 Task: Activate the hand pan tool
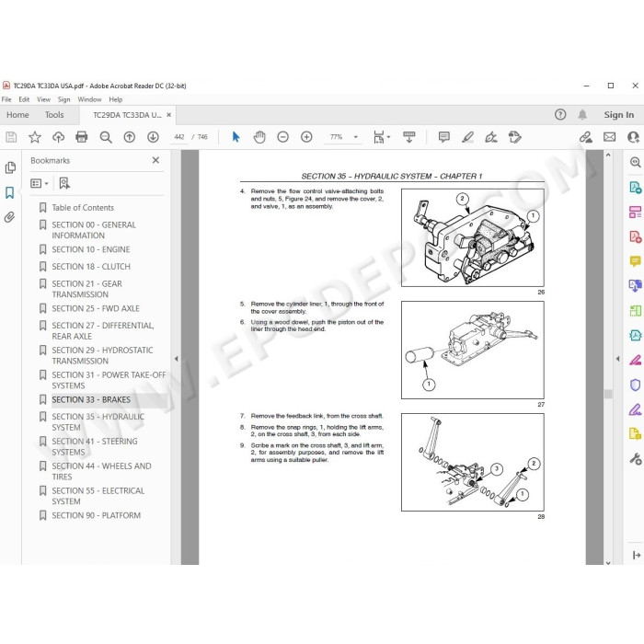(259, 137)
